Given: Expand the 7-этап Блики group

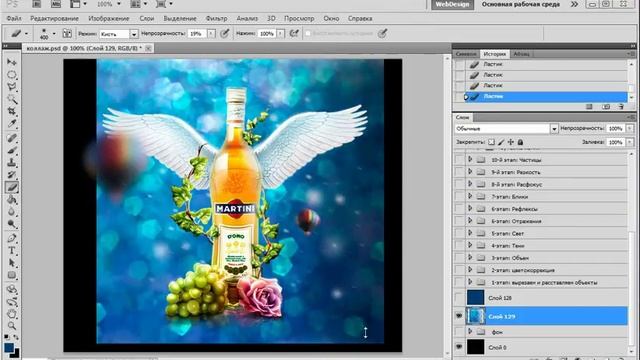Looking at the screenshot, I should coord(470,196).
